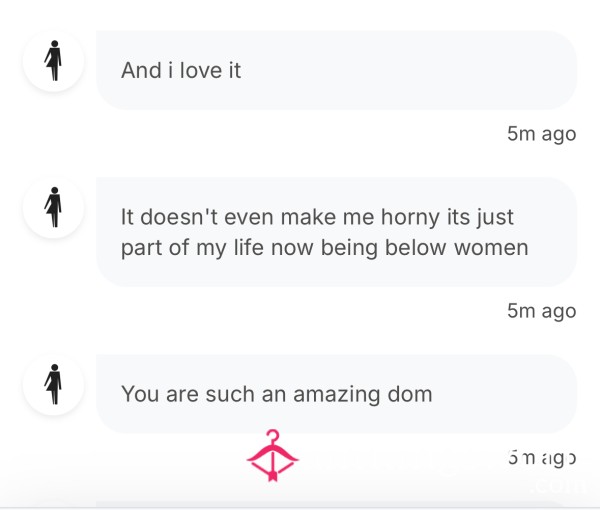
Task: Click the word "women" in the second message
Action: coord(491,248)
